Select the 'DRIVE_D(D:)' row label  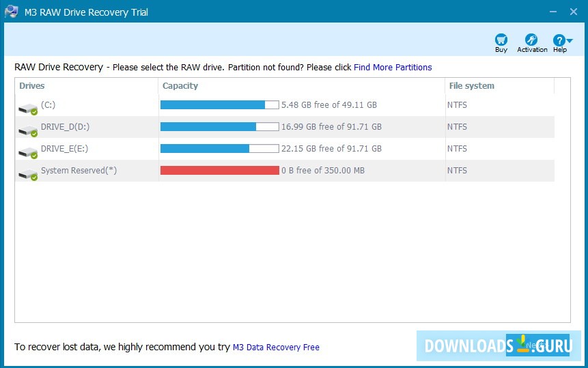[66, 127]
